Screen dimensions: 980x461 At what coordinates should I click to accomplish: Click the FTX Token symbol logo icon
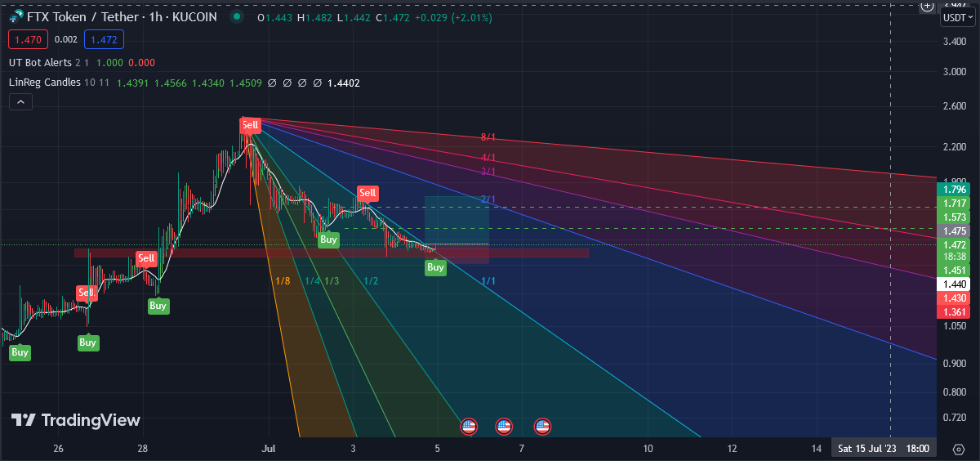16,17
